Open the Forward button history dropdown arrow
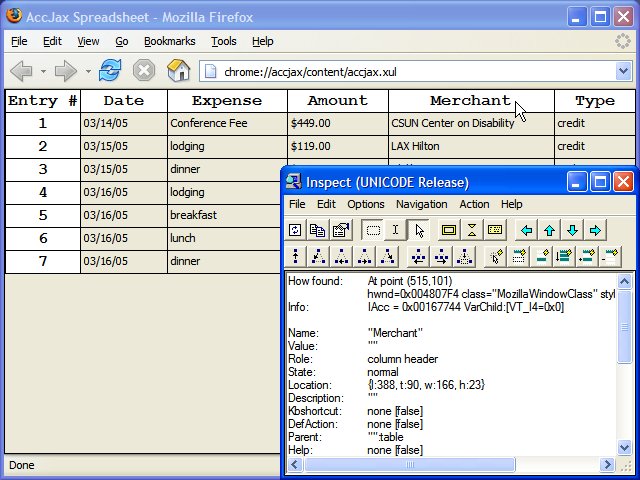Screen dimensions: 640x480 click(87, 71)
